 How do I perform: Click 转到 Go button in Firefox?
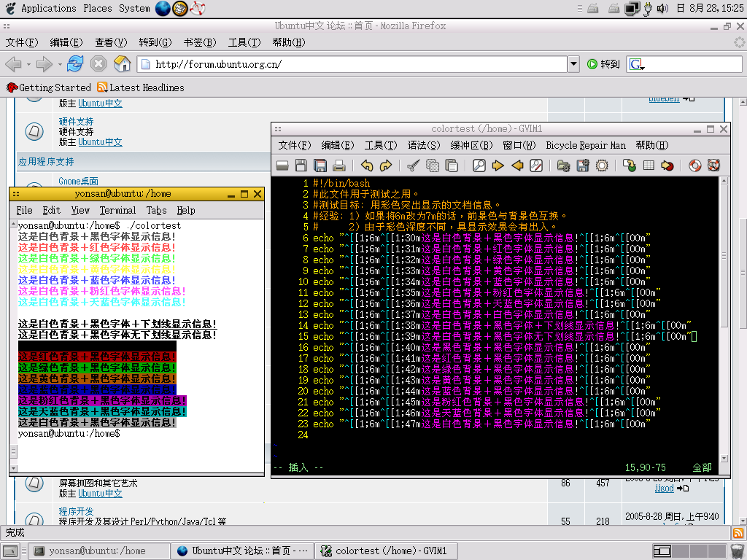point(603,64)
